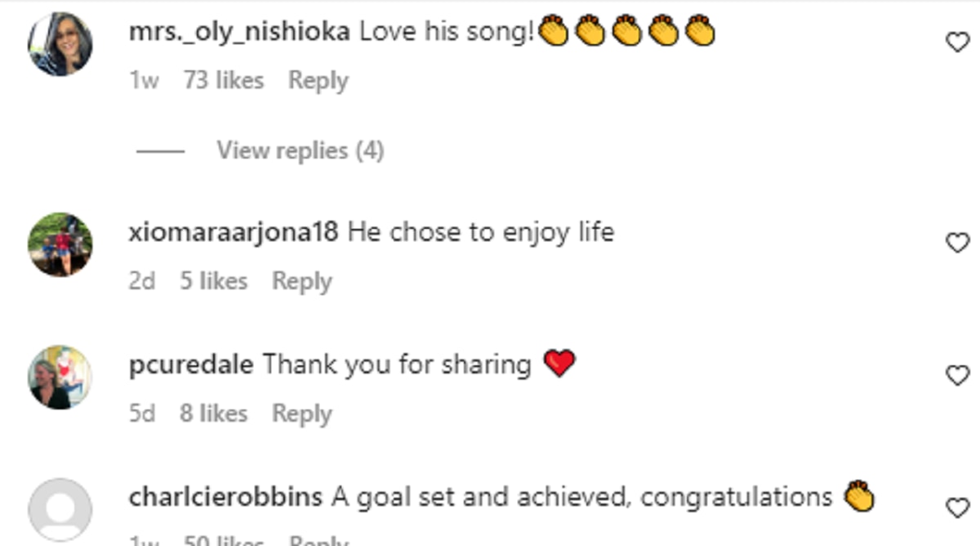Heart the pcuredale comment
The width and height of the screenshot is (980, 546).
[x=957, y=375]
